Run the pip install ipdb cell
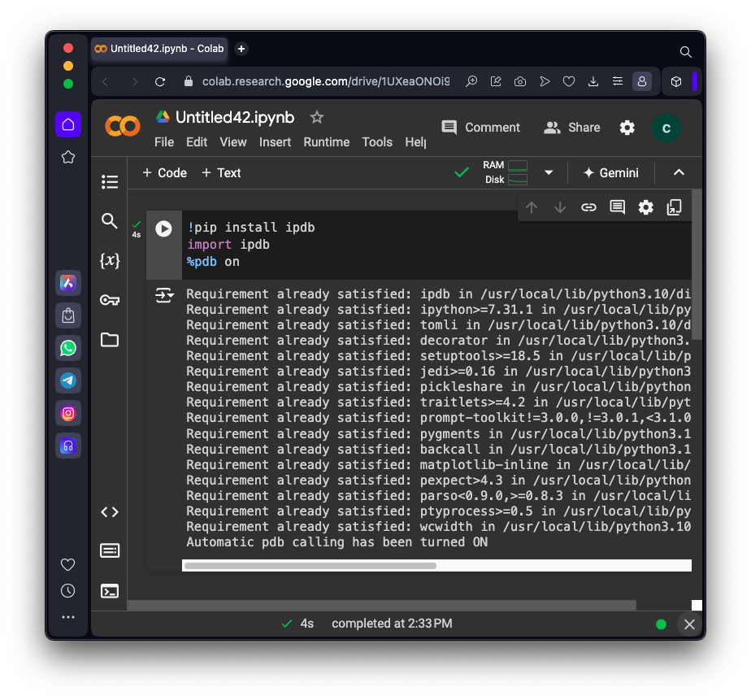Viewport: 751px width, 700px height. pyautogui.click(x=164, y=228)
